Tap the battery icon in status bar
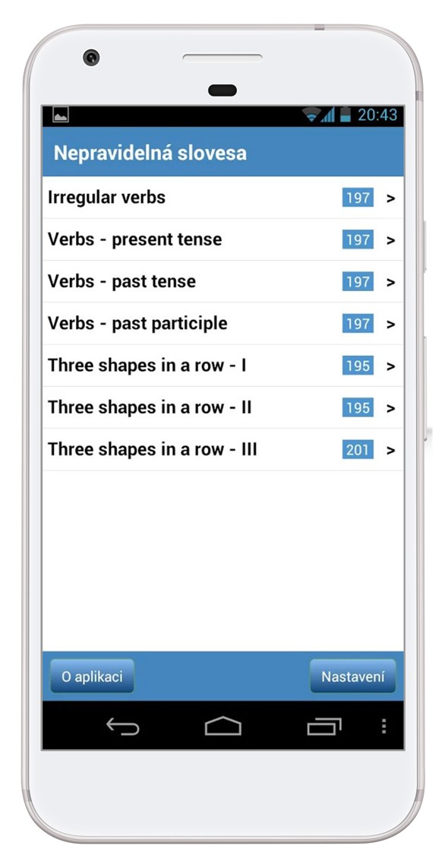The height and width of the screenshot is (868, 448). click(x=345, y=115)
